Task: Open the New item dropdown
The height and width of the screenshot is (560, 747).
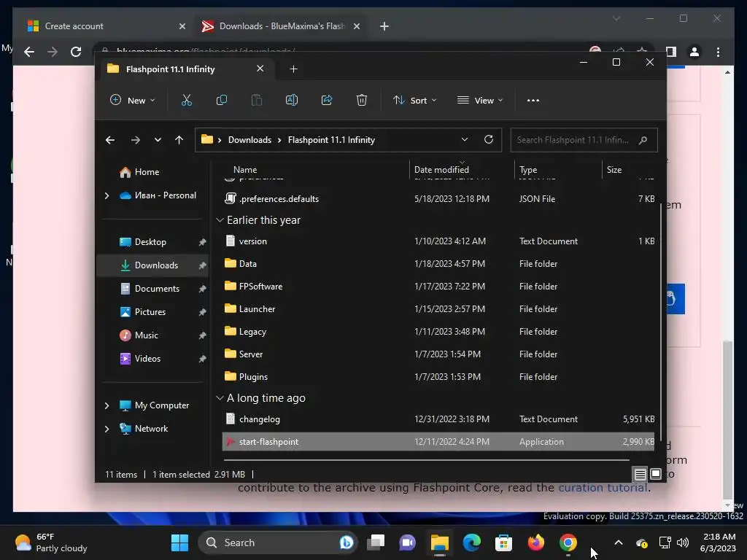Action: [x=133, y=101]
